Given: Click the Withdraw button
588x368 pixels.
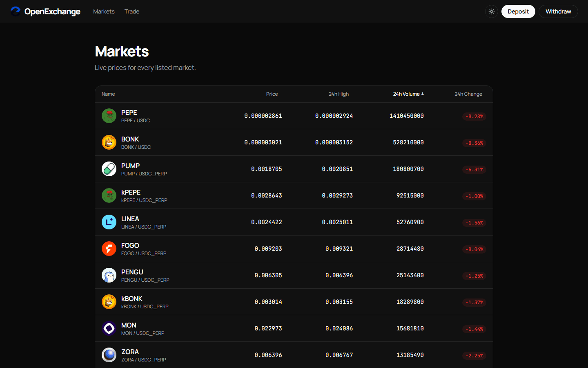Looking at the screenshot, I should 558,11.
